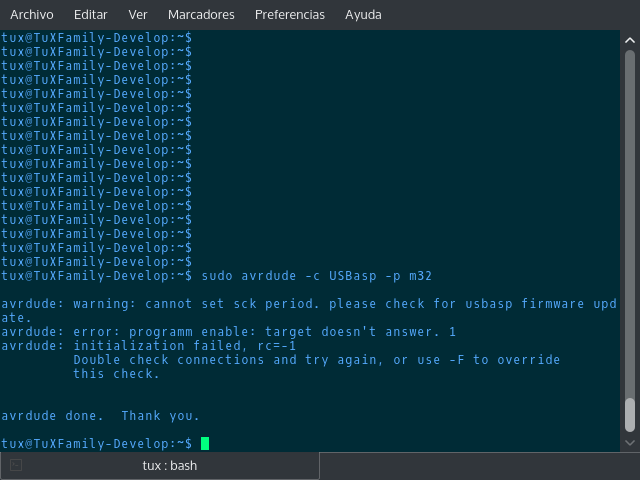Click the wrapped 'ate.' text line
Screen dimensions: 640x480
click(x=16, y=318)
